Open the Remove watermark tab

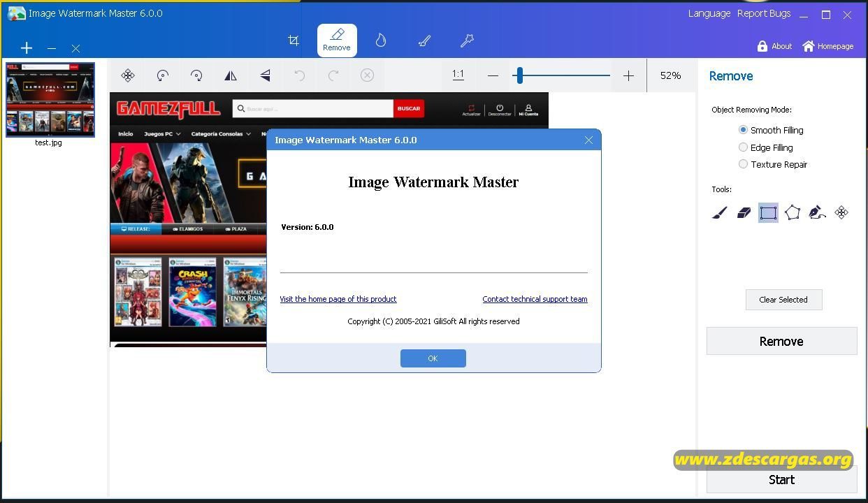pyautogui.click(x=337, y=41)
